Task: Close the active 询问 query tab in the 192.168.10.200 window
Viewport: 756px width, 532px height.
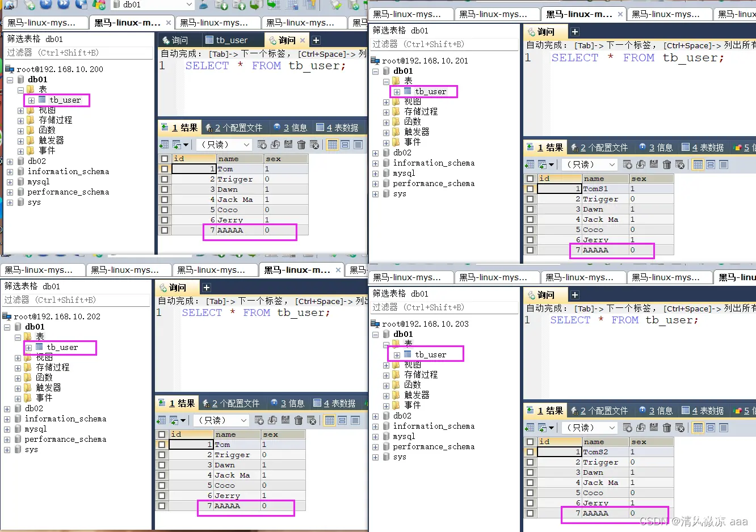Action: click(303, 40)
